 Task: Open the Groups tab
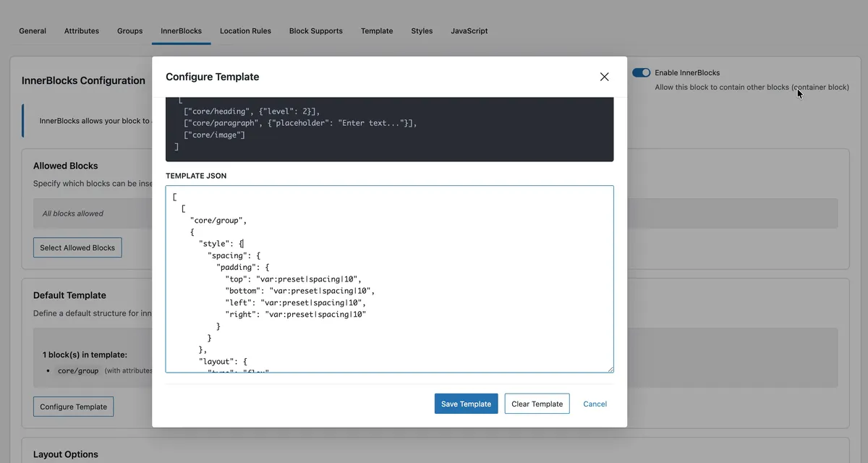129,31
